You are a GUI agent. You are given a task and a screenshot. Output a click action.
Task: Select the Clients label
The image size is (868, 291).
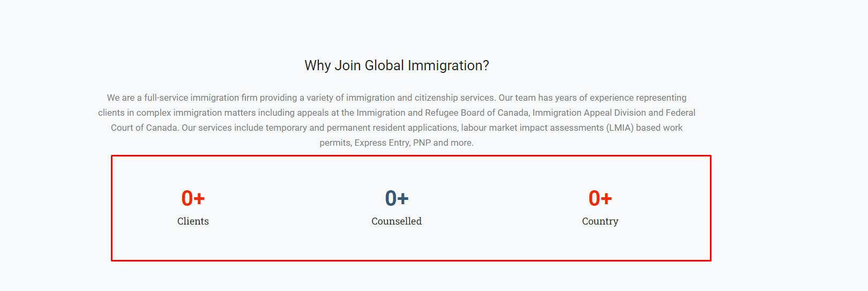coord(193,221)
